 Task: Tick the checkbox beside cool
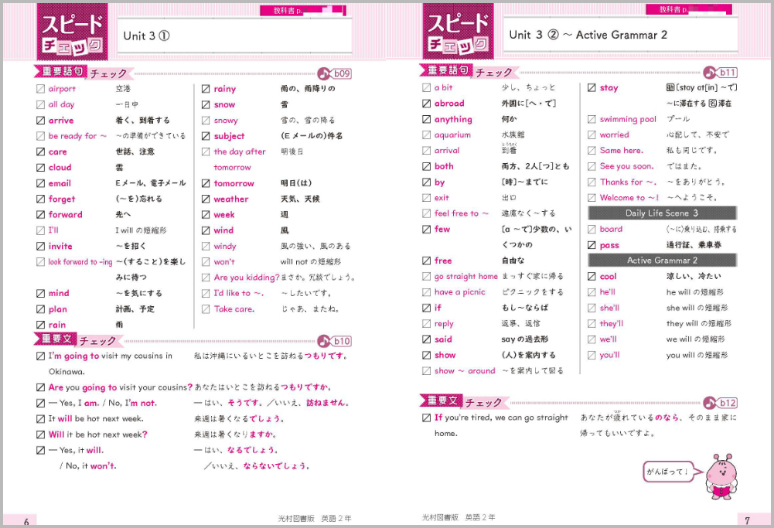[x=592, y=276]
